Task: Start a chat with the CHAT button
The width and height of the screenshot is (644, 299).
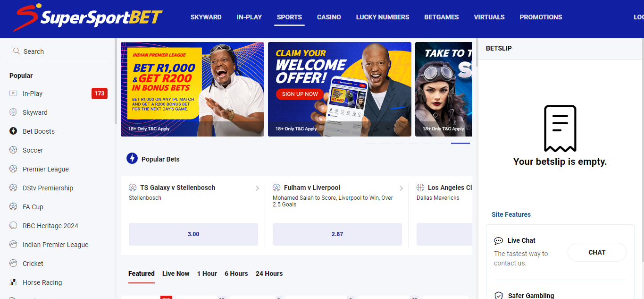Action: pyautogui.click(x=596, y=252)
